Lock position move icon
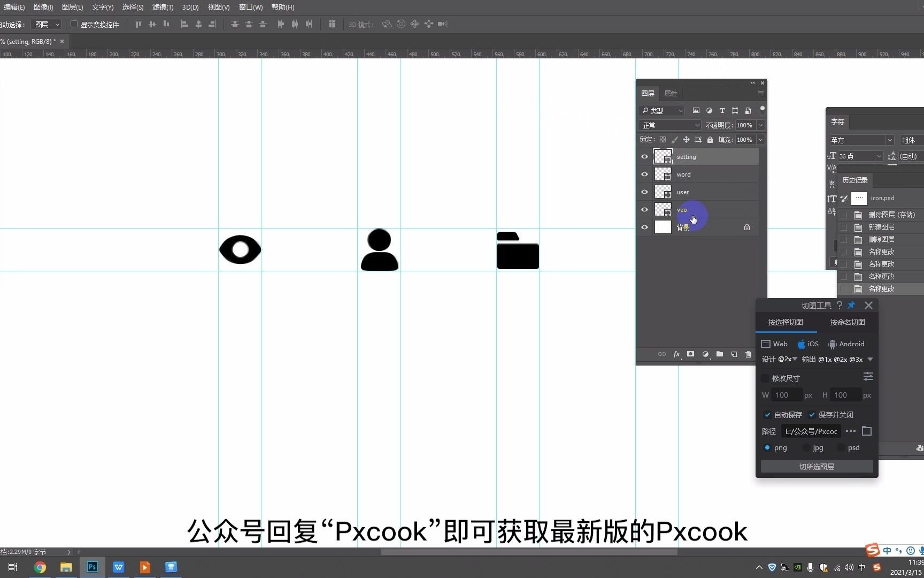 (686, 140)
